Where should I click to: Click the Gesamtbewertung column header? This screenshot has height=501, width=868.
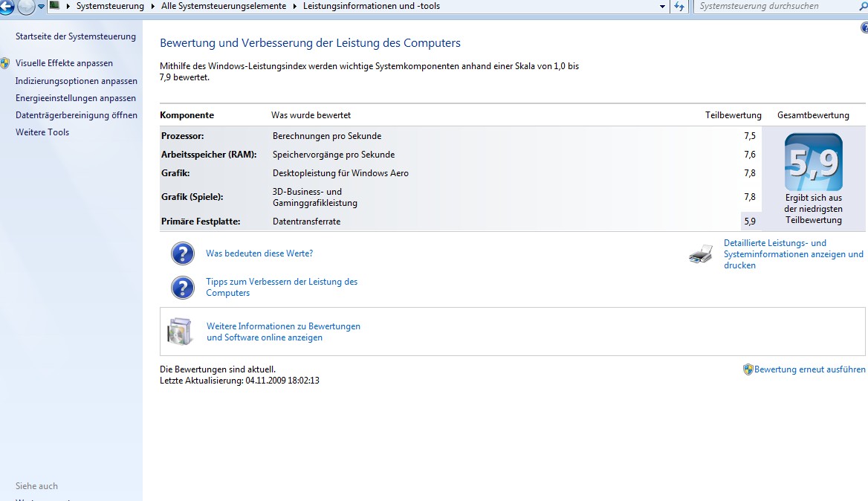tap(813, 115)
